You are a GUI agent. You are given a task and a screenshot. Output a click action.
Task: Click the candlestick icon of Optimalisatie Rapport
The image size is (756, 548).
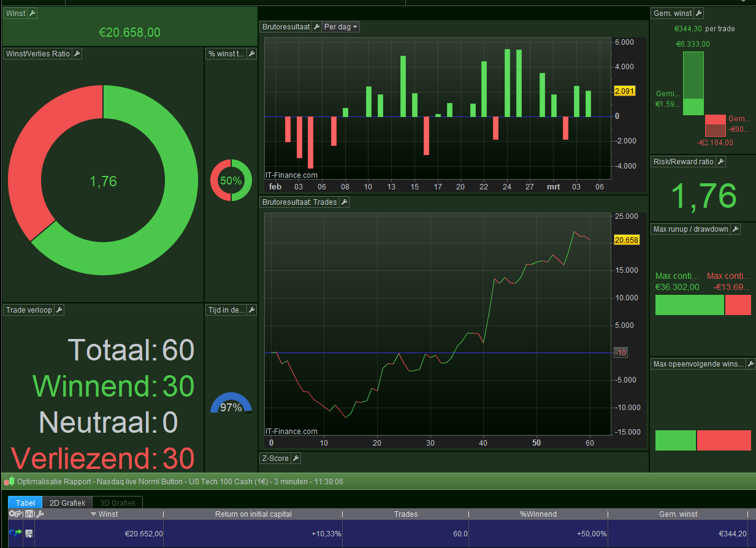pos(9,482)
